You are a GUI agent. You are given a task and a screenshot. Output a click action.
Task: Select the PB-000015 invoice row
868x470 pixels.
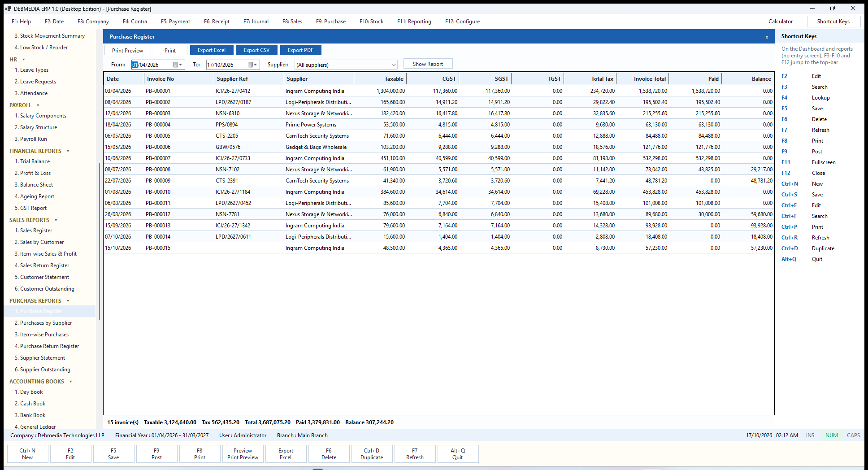pos(438,248)
